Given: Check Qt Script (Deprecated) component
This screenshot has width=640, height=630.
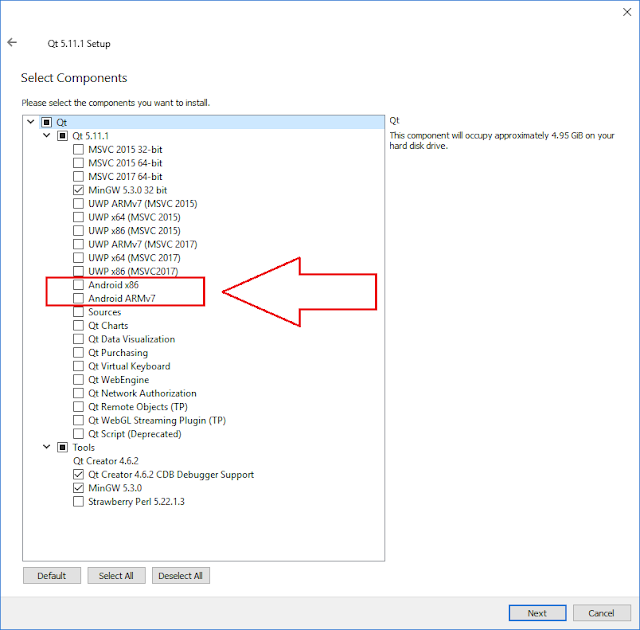Looking at the screenshot, I should [x=78, y=433].
